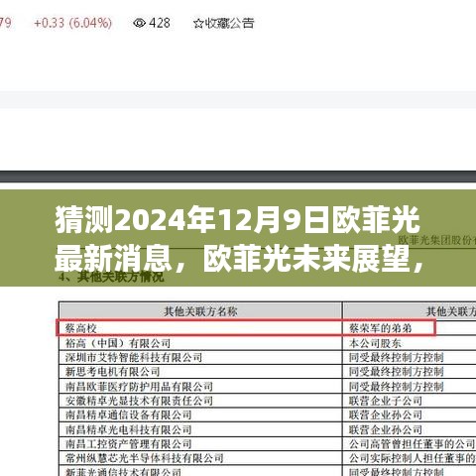
Task: Select the row 裕高(中国)有限公司
Action: click(x=267, y=343)
